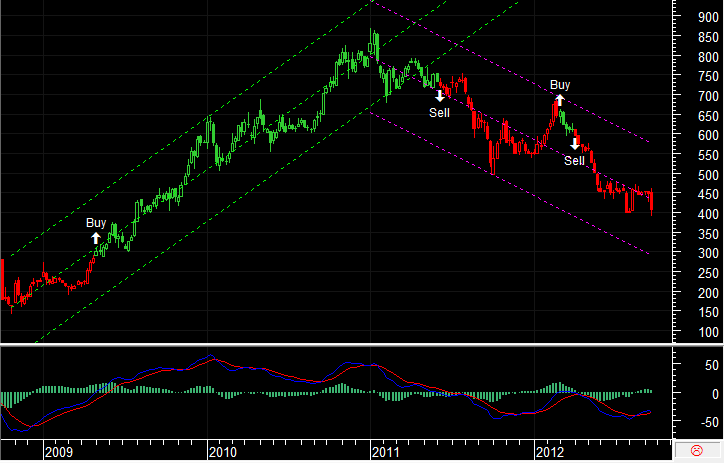Click the 500 price axis value
This screenshot has height=463, width=724.
[x=708, y=175]
